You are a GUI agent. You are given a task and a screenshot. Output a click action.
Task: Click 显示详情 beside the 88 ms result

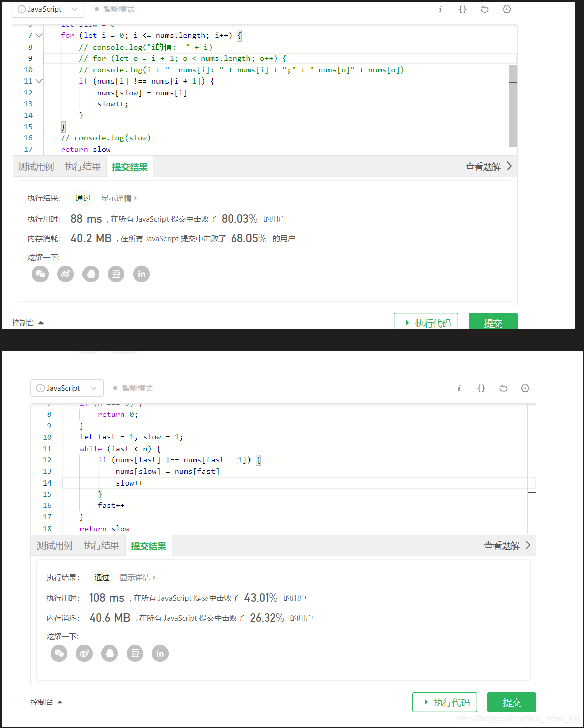coord(119,198)
